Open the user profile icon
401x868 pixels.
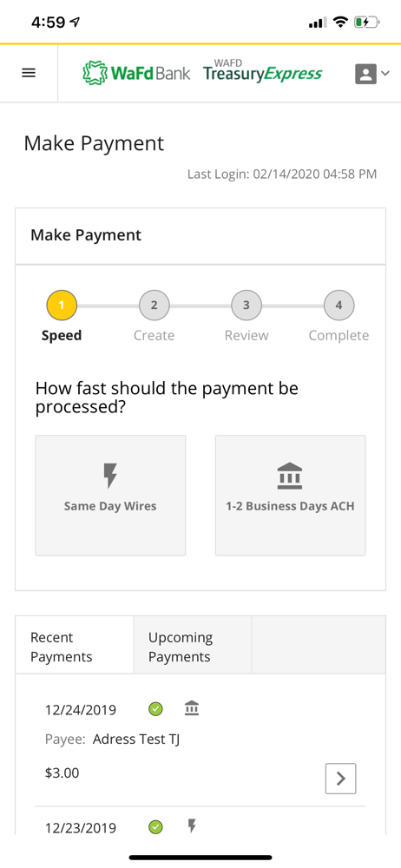point(365,74)
